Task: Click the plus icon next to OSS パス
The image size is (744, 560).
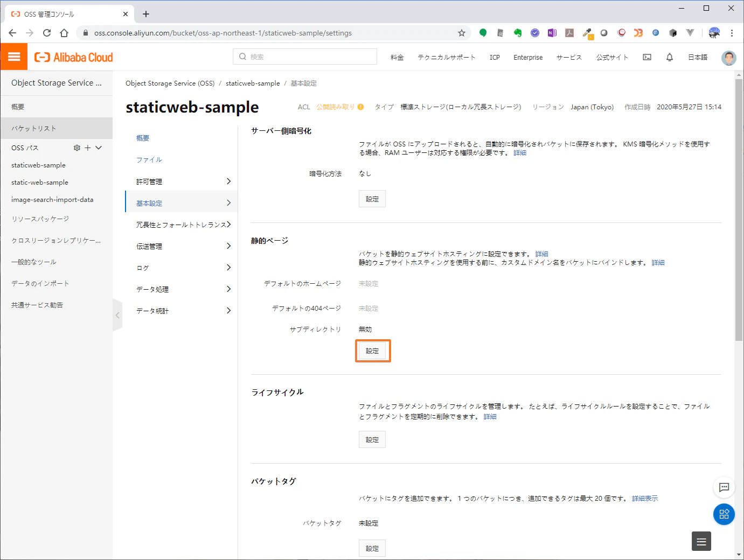Action: [88, 148]
